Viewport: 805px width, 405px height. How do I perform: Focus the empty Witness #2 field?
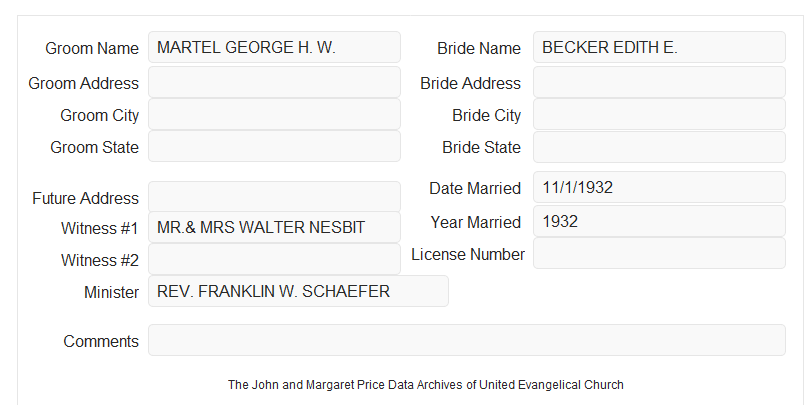[x=274, y=259]
